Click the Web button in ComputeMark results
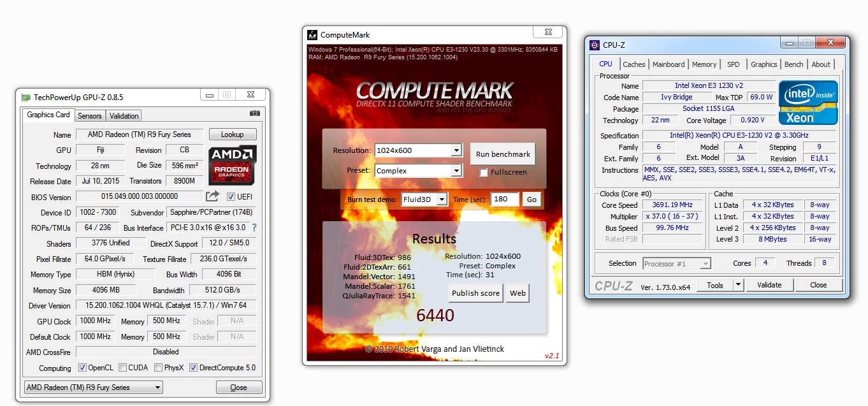 point(518,293)
